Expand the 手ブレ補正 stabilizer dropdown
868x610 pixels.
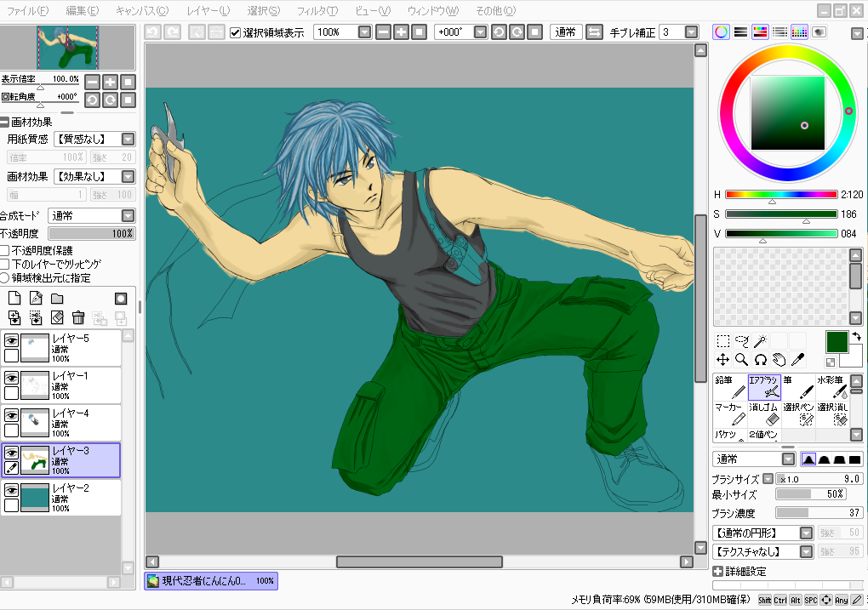coord(694,32)
